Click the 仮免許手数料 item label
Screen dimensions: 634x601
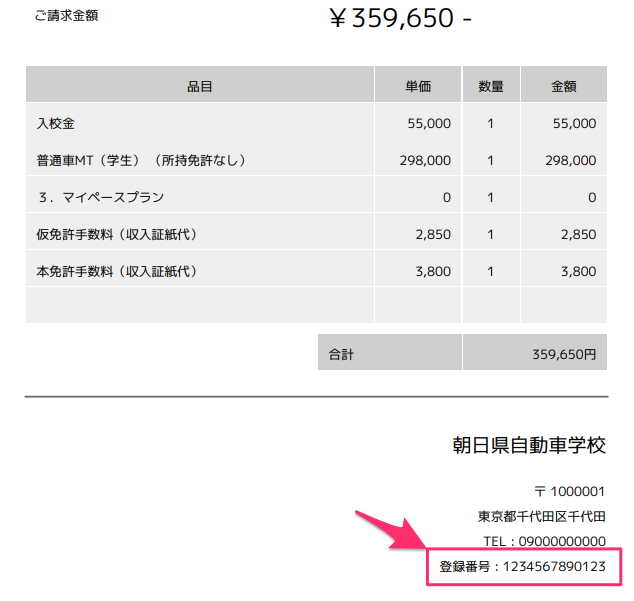(117, 234)
